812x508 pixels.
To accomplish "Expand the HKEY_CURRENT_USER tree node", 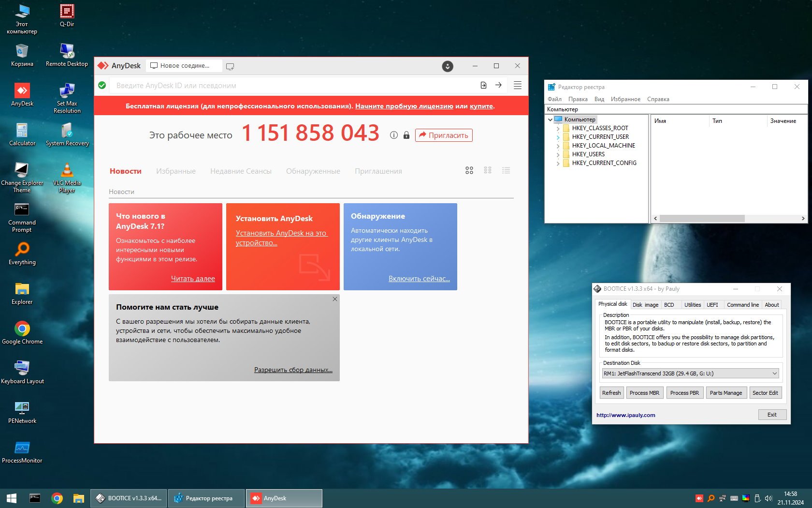I will click(x=558, y=137).
